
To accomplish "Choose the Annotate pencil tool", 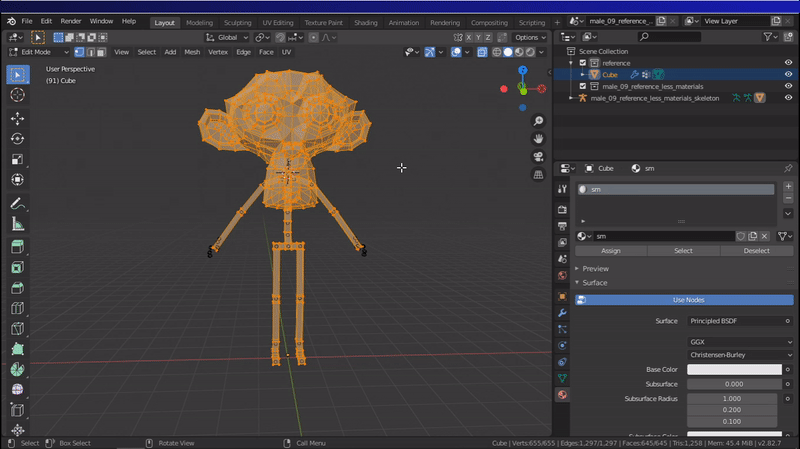I will click(17, 203).
